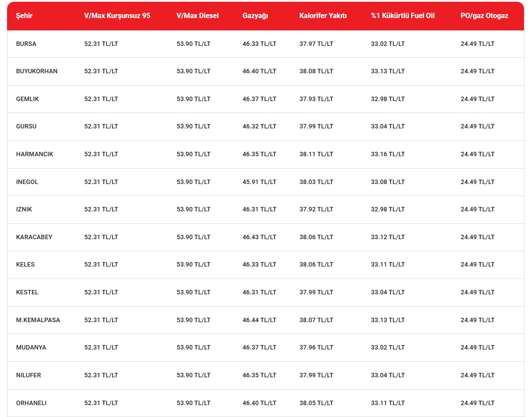Select the KELES city cell
Screen dimensions: 532x417
coord(25,264)
